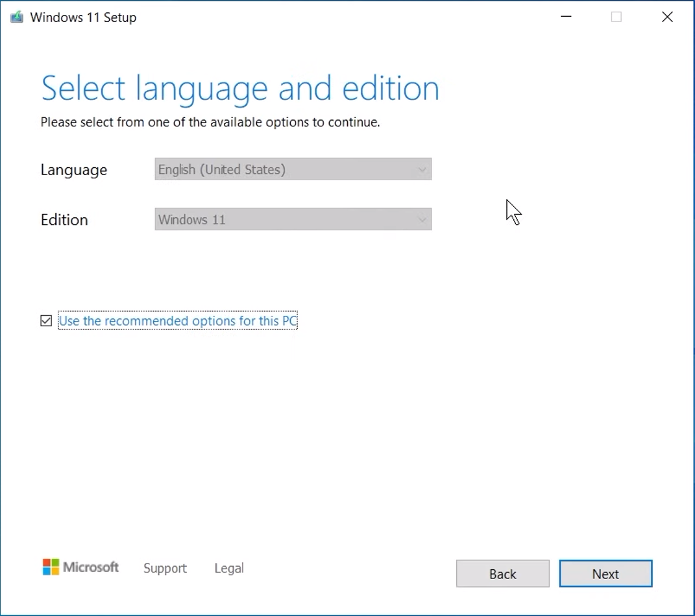This screenshot has width=695, height=616.
Task: Click the Microsoft wordmark text in footer
Action: [x=91, y=567]
